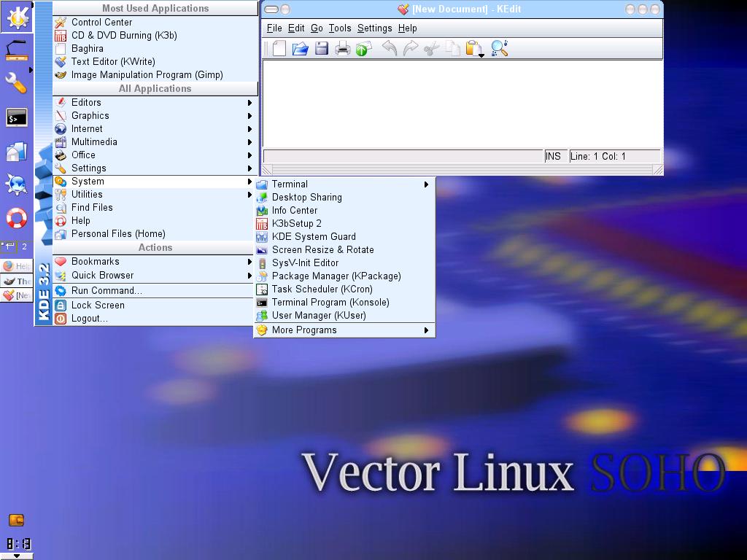Launch Desktop Sharing from System menu
The image size is (747, 560).
(x=344, y=197)
